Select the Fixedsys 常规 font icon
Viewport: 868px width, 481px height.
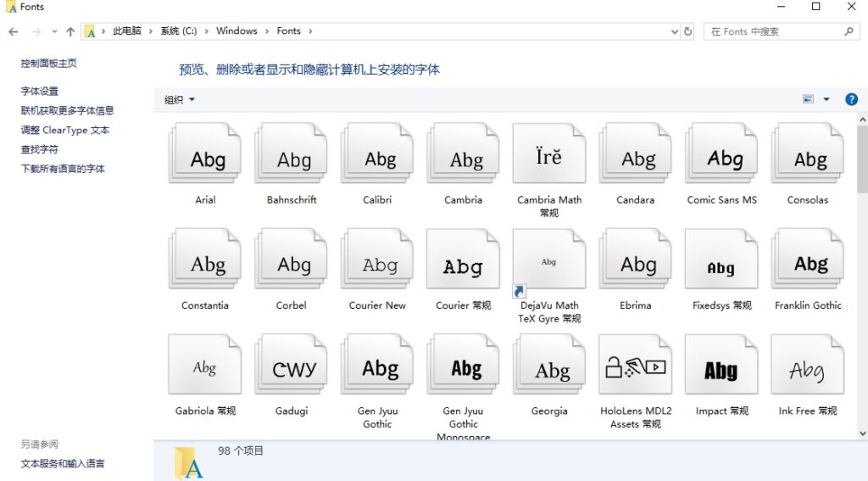721,259
